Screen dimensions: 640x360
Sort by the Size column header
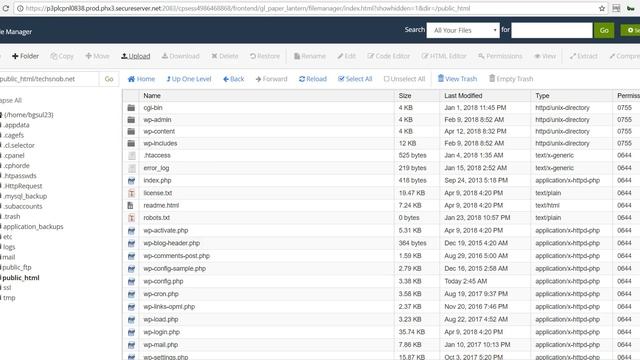tap(405, 96)
